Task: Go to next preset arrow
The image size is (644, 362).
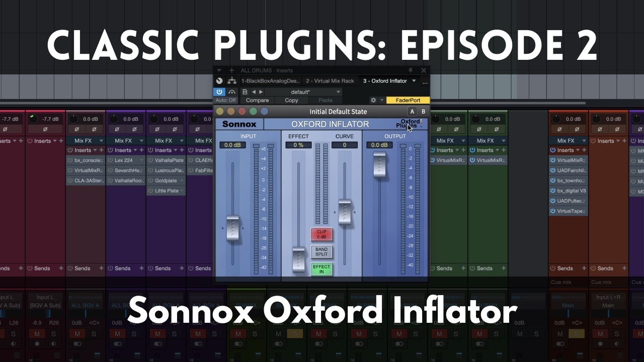Action: tap(261, 92)
